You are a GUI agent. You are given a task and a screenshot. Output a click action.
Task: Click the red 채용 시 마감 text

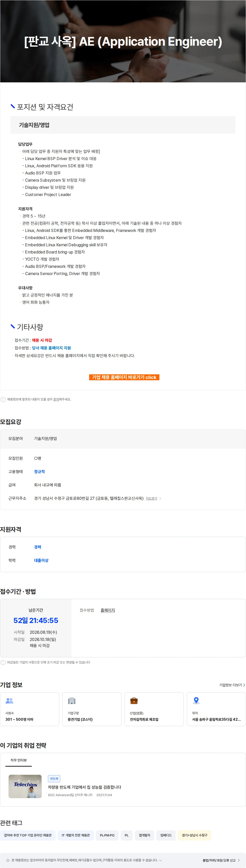pos(42,340)
